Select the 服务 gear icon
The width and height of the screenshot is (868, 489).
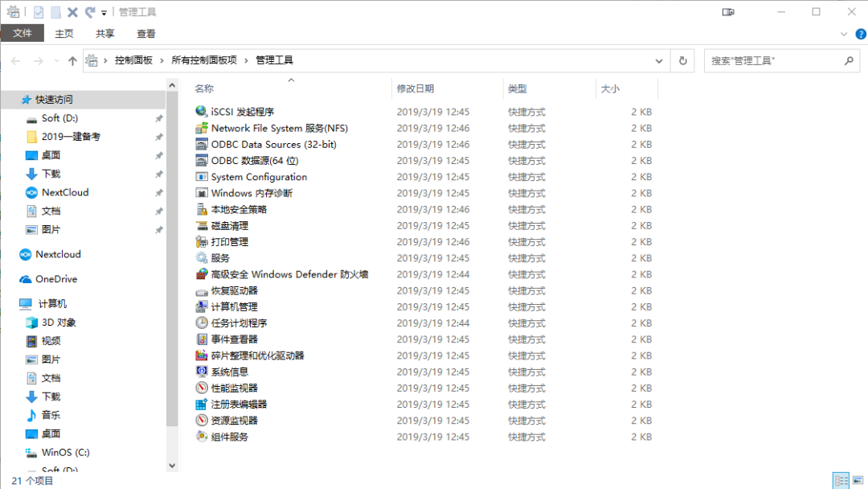click(202, 258)
